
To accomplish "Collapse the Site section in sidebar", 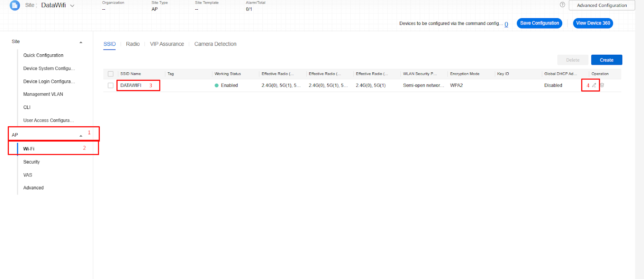I will click(x=81, y=42).
